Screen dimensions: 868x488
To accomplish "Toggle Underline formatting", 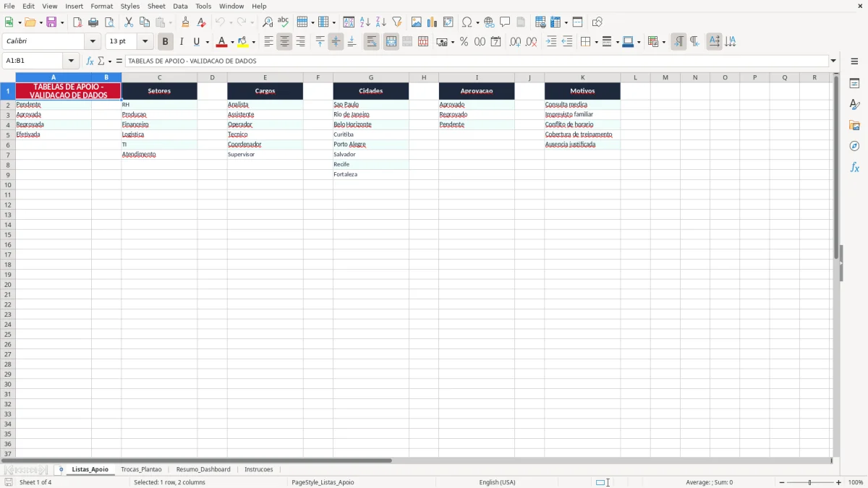I will 196,42.
